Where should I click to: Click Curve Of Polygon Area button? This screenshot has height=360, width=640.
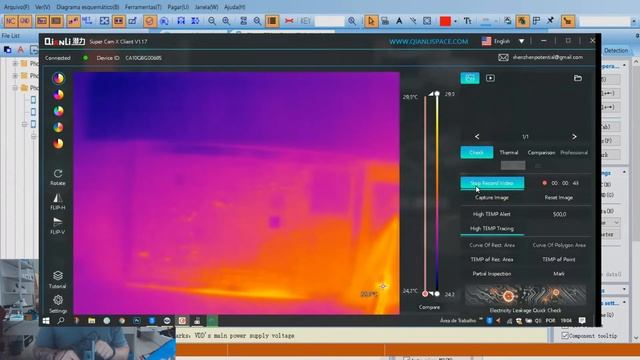[x=559, y=245]
